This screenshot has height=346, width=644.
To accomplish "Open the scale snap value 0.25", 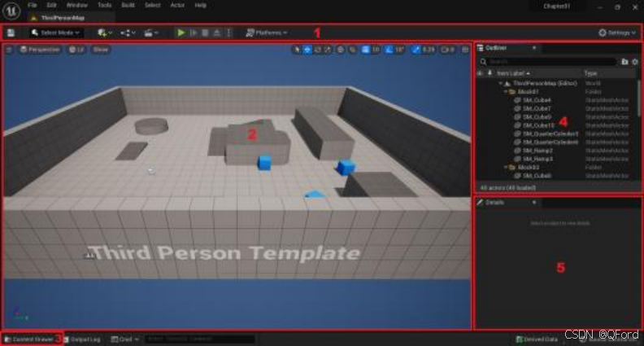I will point(429,50).
